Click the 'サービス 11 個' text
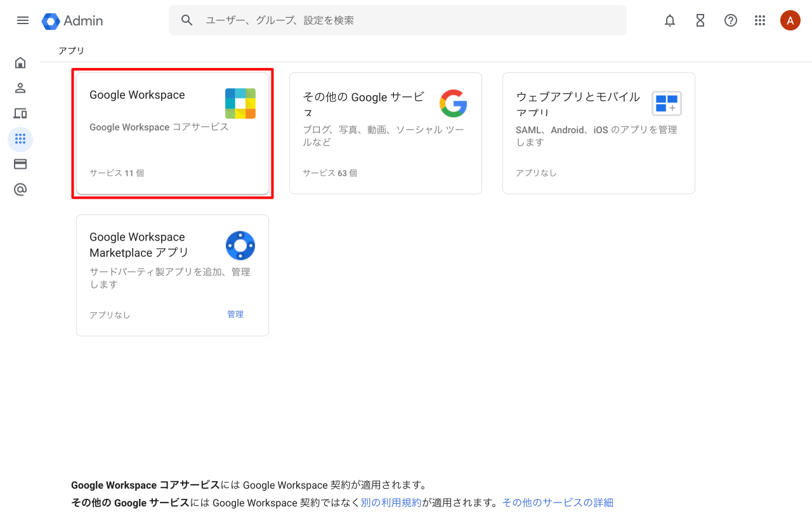Image resolution: width=812 pixels, height=528 pixels. coord(117,173)
